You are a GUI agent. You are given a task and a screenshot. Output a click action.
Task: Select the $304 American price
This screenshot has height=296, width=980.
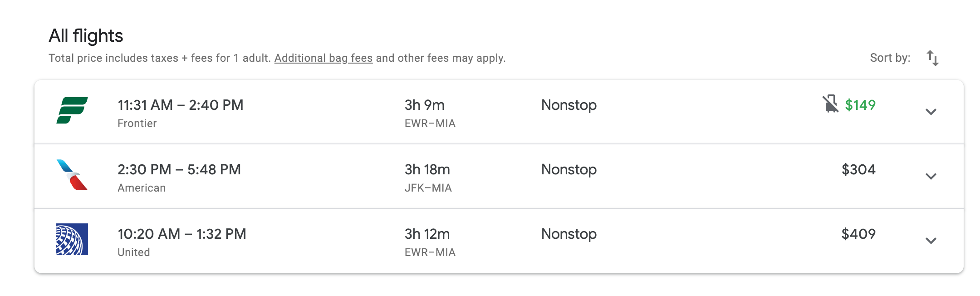858,169
